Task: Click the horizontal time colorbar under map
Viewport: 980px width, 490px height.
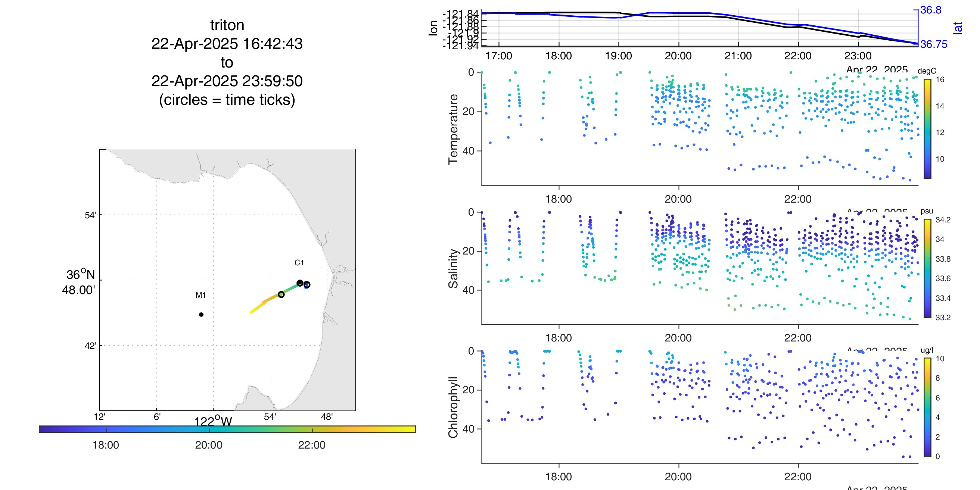Action: pyautogui.click(x=227, y=430)
